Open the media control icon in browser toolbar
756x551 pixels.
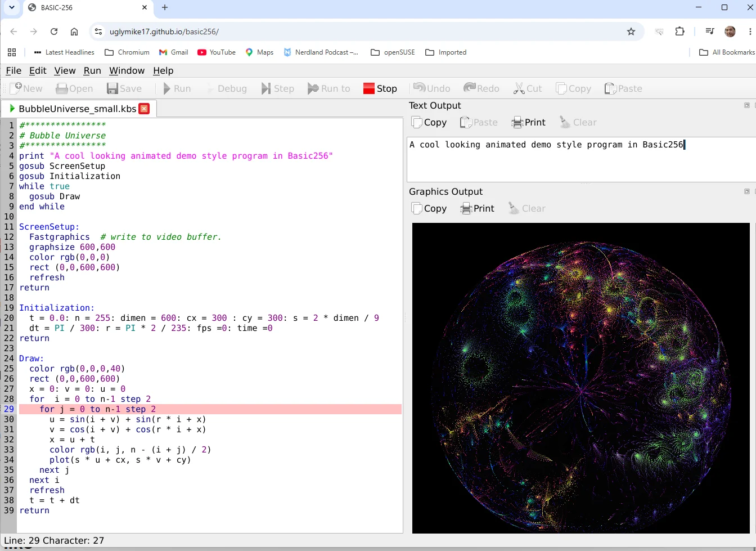tap(710, 32)
